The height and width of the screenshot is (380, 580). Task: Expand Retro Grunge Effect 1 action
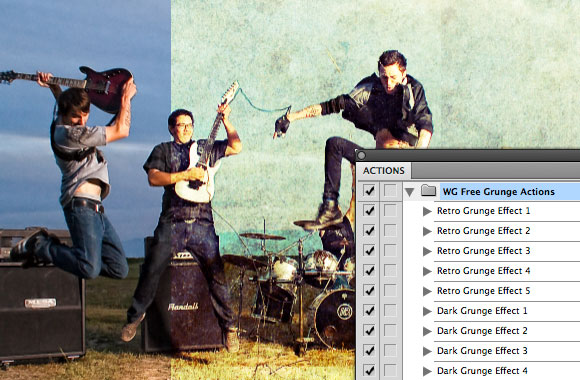427,211
